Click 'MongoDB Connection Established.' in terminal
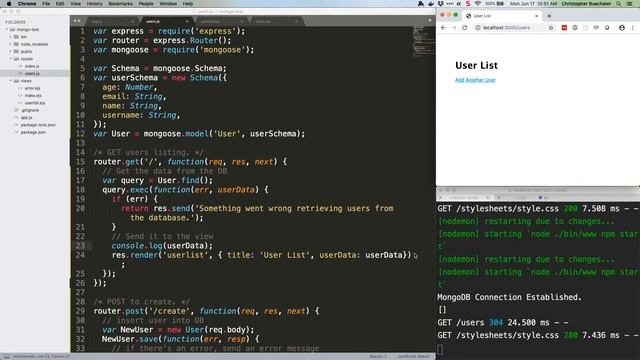The image size is (640, 360). (509, 297)
